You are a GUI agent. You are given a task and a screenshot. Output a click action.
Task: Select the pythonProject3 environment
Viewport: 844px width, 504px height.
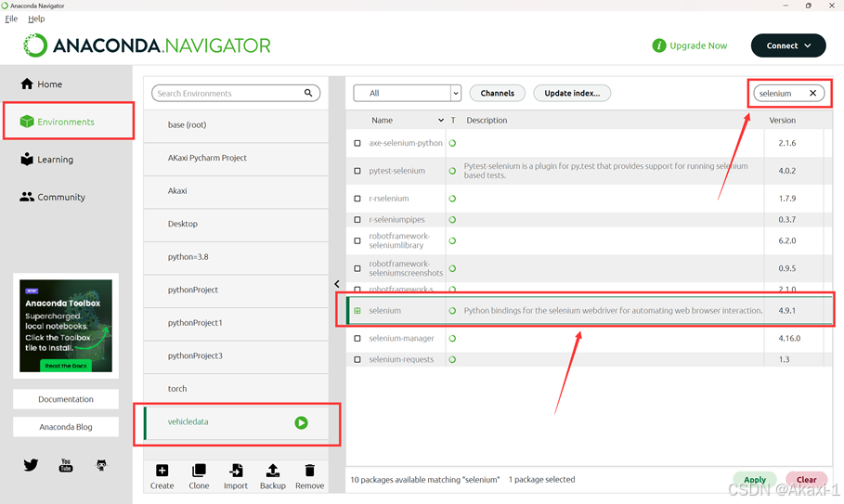(236, 355)
